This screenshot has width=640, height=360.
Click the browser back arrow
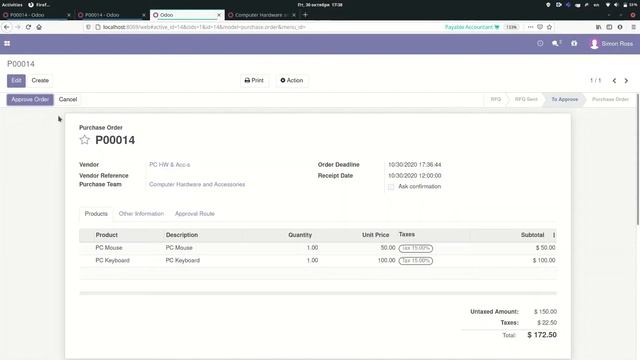click(7, 27)
